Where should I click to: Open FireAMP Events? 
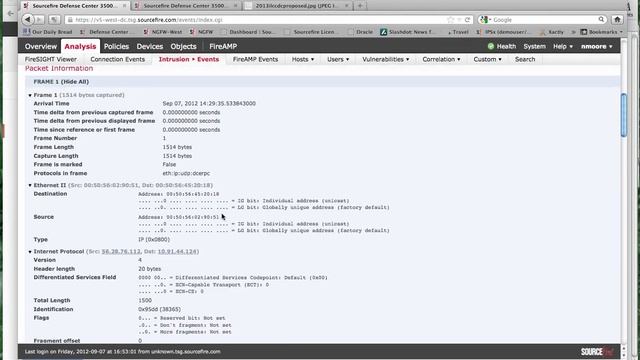(256, 59)
